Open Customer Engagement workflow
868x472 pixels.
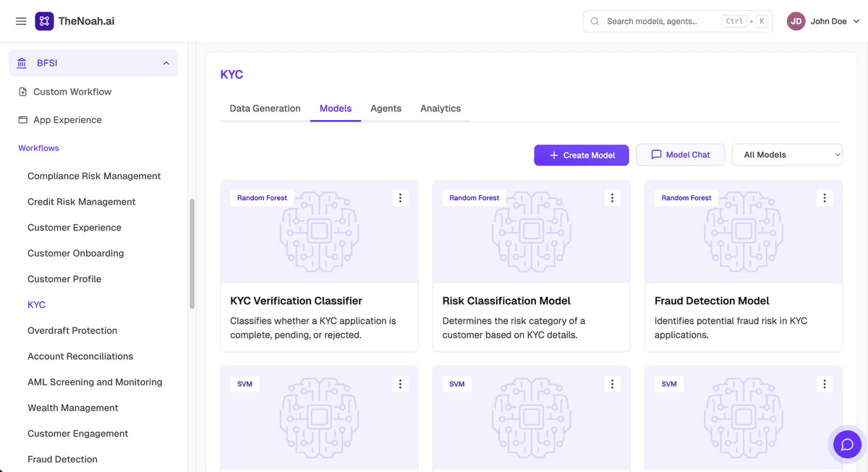pyautogui.click(x=78, y=434)
